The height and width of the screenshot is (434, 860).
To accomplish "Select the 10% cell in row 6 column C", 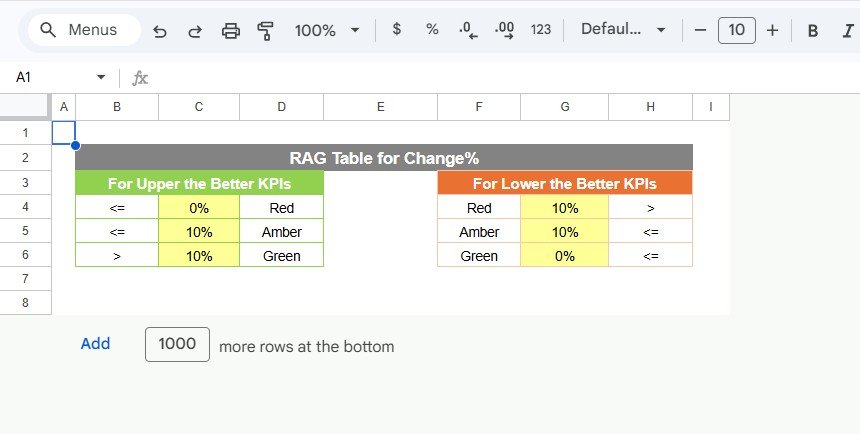I will (x=199, y=256).
